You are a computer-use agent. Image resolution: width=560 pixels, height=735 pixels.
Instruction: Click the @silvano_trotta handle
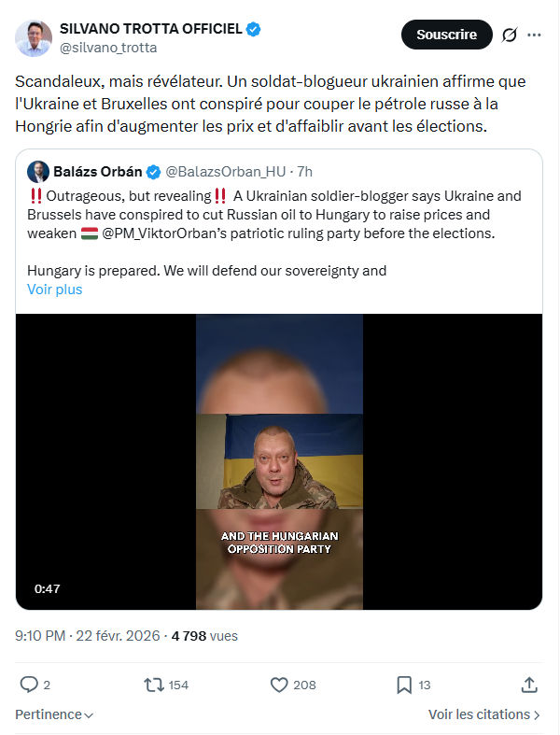pyautogui.click(x=108, y=48)
